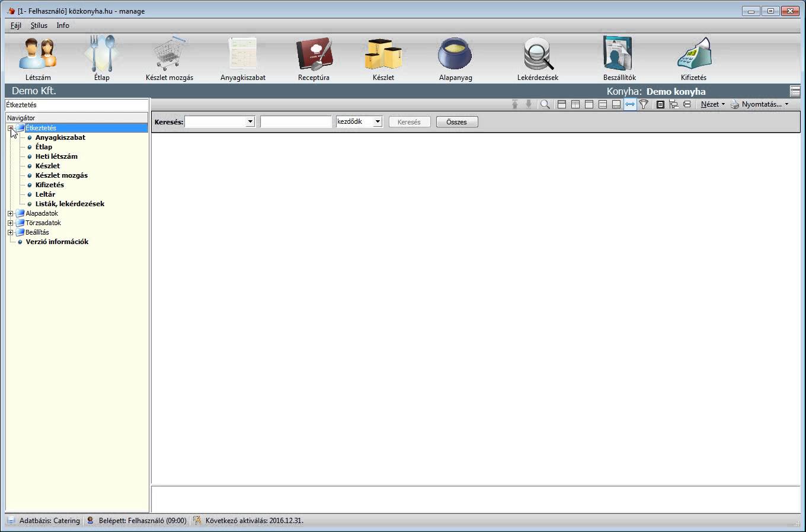This screenshot has width=806, height=532.
Task: Click the Összes button
Action: (x=456, y=122)
